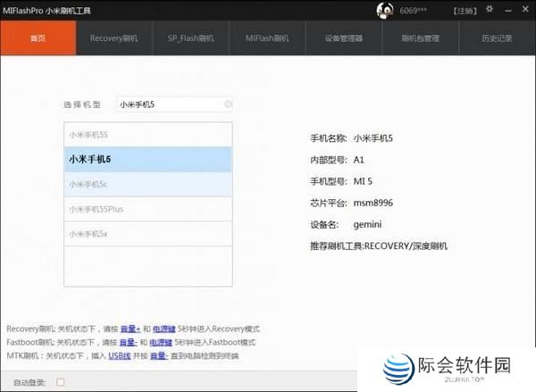
Task: Click the 选择机型 search input
Action: [x=174, y=104]
